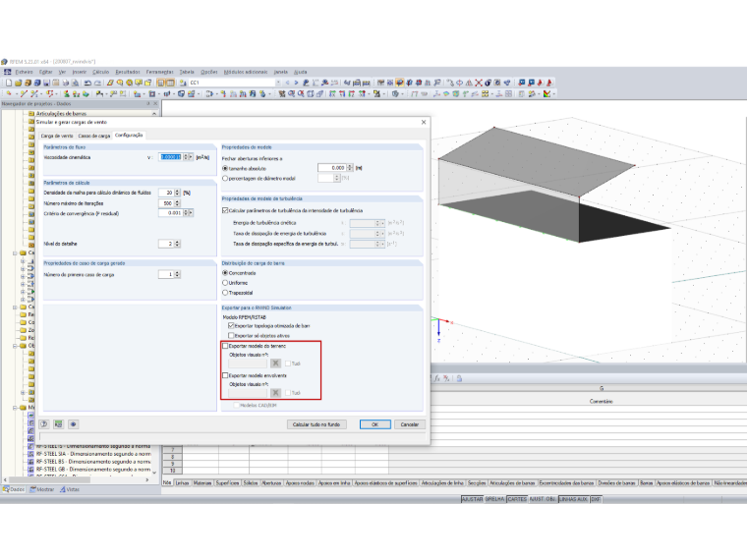
Task: Click the New file icon in toolbar
Action: 9,83
